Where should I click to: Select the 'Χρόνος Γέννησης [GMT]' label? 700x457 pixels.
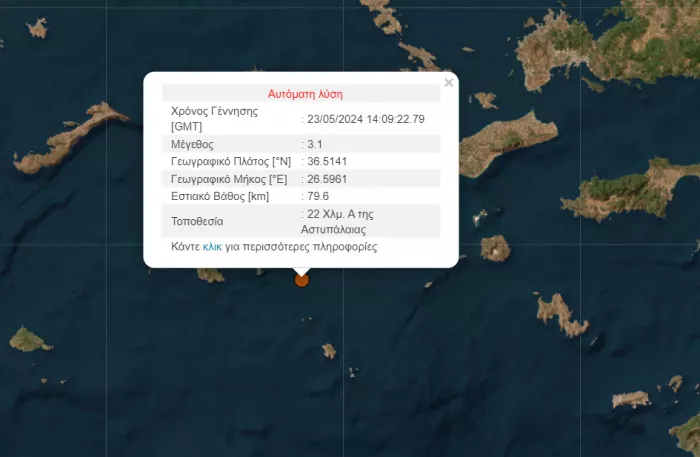214,119
